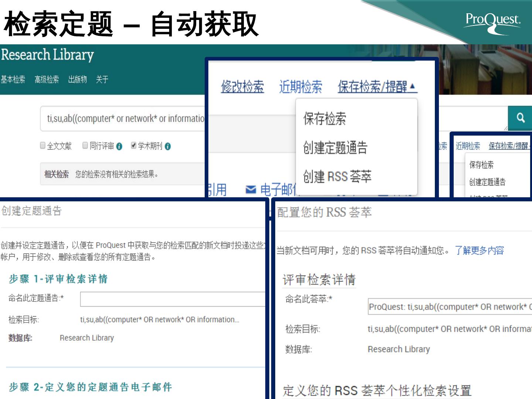Viewport: 532px width, 399px height.
Task: Click the enlarged 修改检索 link
Action: 242,86
